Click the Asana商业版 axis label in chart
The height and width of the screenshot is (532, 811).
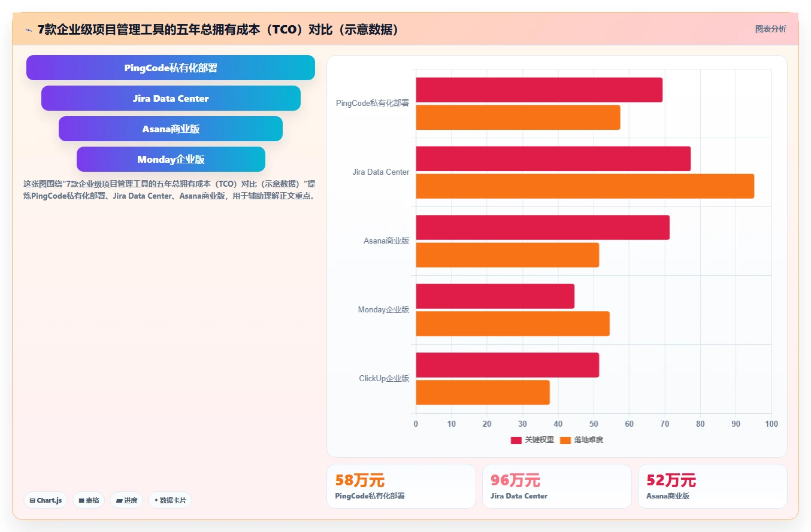pos(386,241)
